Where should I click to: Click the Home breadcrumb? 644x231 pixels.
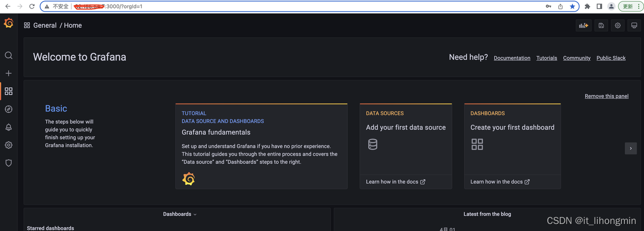click(x=73, y=25)
